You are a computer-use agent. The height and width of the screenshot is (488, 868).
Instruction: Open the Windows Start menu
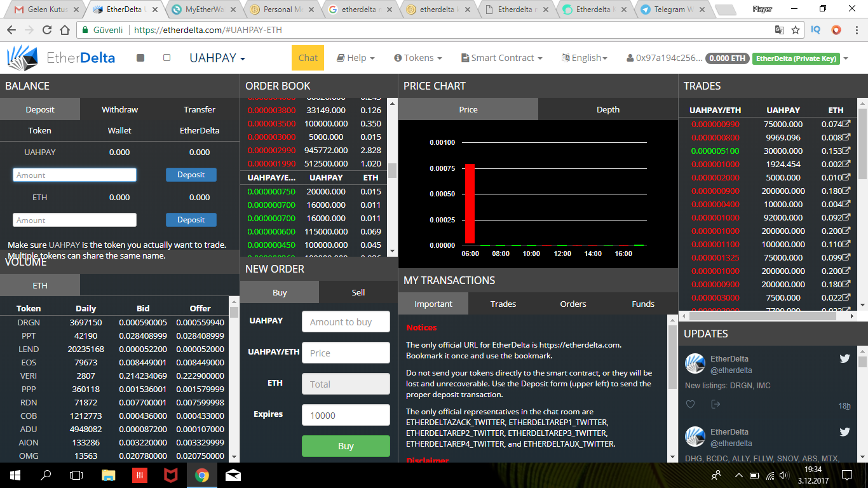15,475
